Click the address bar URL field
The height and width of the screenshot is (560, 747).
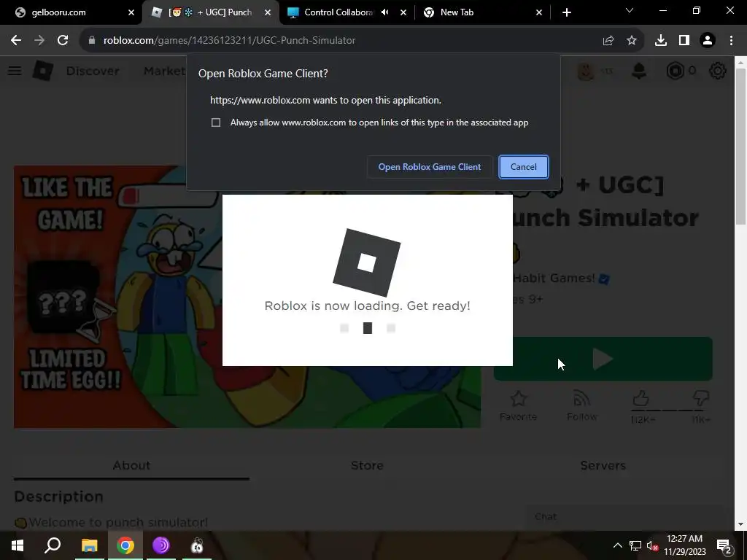coord(343,40)
